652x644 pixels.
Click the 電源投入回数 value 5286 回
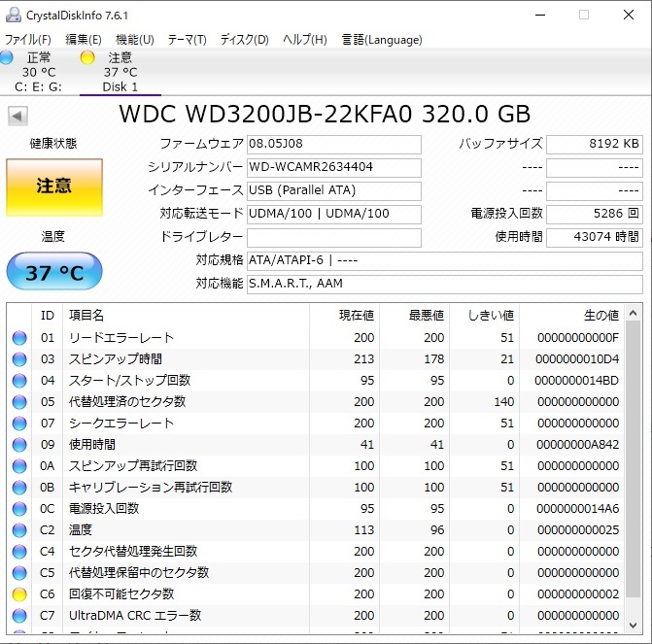pyautogui.click(x=595, y=214)
